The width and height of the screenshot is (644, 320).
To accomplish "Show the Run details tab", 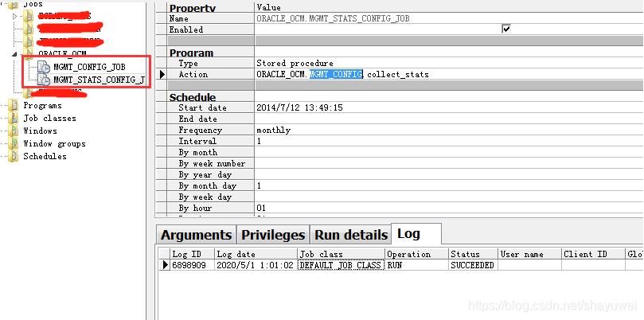I will pyautogui.click(x=351, y=235).
